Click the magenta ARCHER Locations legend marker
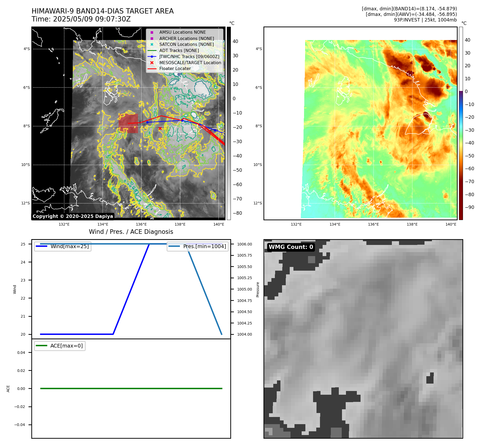The image size is (481, 448). click(152, 38)
